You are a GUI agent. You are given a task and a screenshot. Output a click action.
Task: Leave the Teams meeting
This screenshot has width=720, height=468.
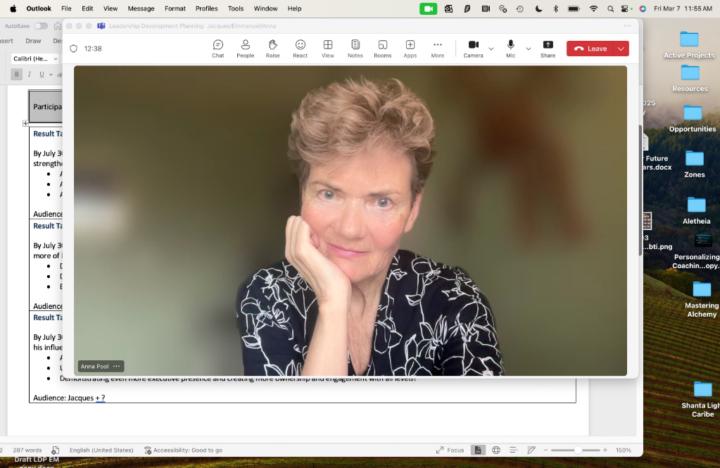click(x=591, y=49)
